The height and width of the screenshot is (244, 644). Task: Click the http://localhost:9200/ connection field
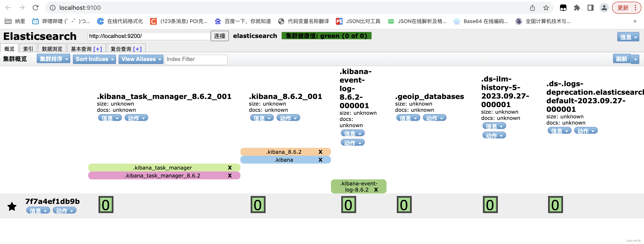click(x=149, y=36)
